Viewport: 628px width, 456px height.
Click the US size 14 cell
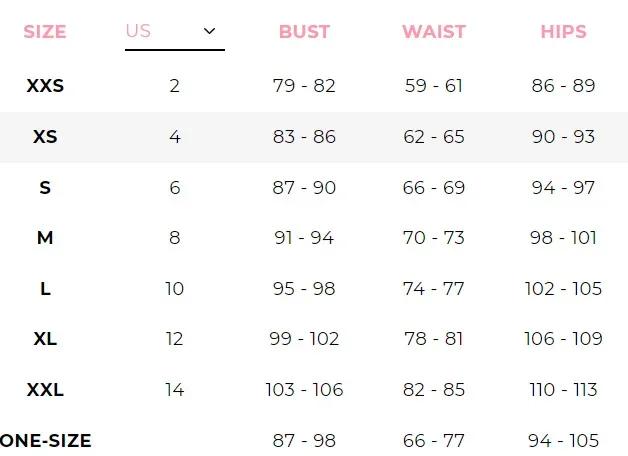174,390
